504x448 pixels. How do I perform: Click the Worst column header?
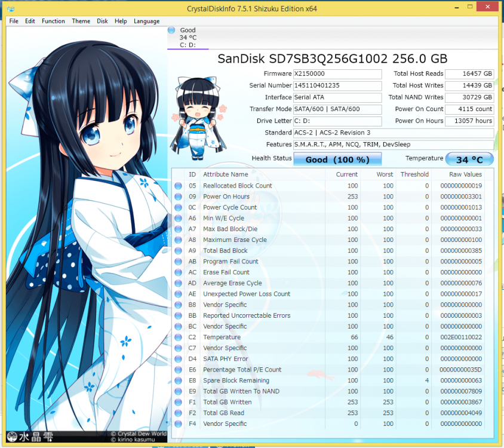(x=379, y=174)
